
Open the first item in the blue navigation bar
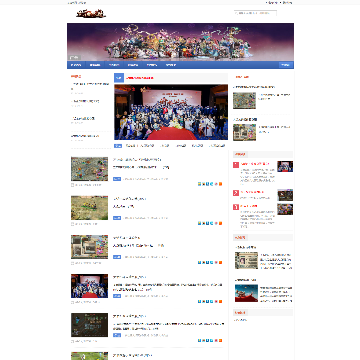coord(76,65)
